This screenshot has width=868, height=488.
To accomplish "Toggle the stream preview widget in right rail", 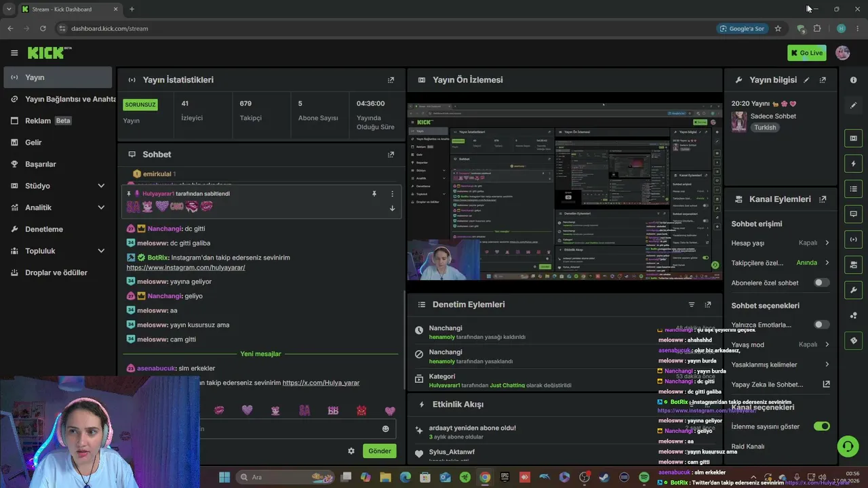I will click(853, 138).
